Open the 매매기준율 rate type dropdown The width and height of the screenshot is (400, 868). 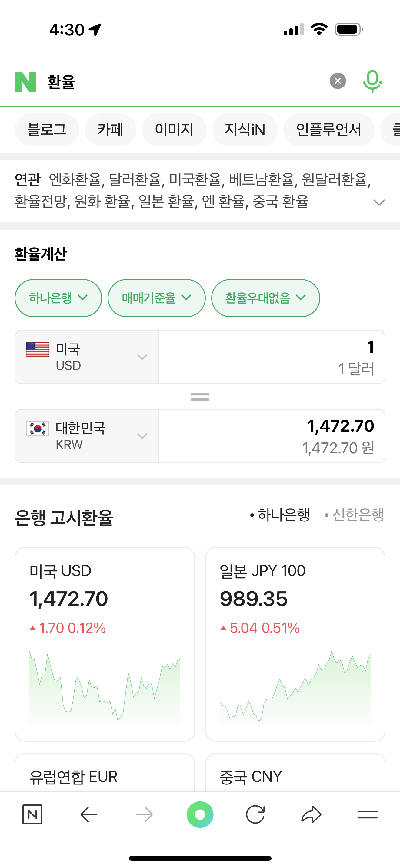coord(156,298)
